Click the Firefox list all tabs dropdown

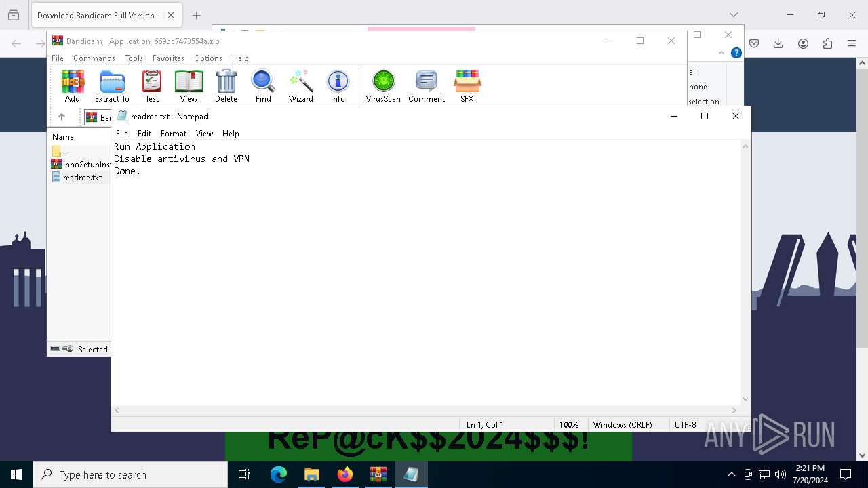[x=733, y=15]
